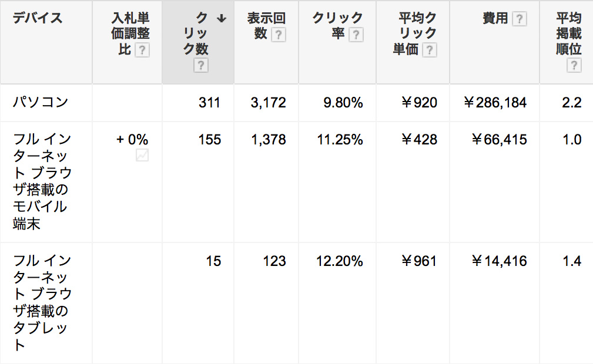Open help icon under 平均掲載順位
Screen dimensions: 593x364
pyautogui.click(x=574, y=66)
